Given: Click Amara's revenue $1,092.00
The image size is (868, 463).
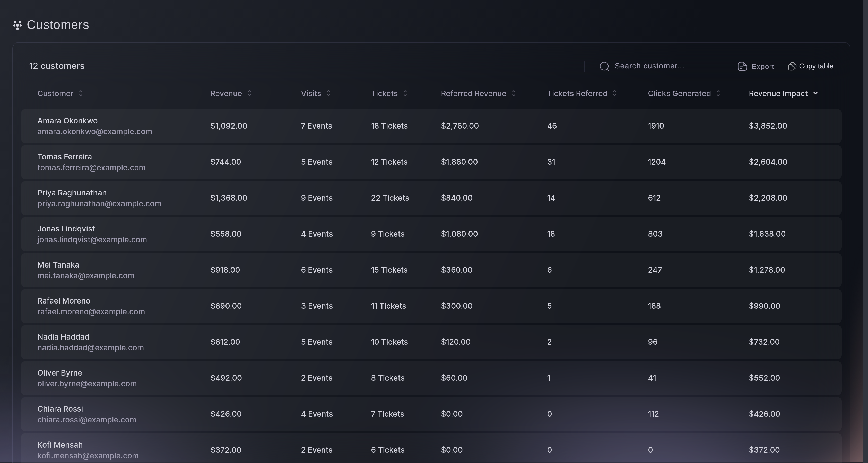Looking at the screenshot, I should (x=229, y=126).
